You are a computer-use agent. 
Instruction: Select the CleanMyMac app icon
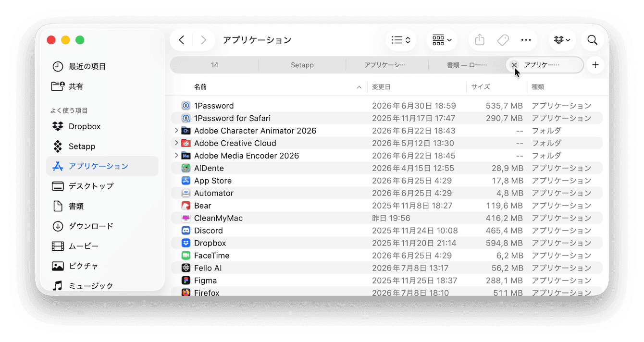[x=186, y=218]
